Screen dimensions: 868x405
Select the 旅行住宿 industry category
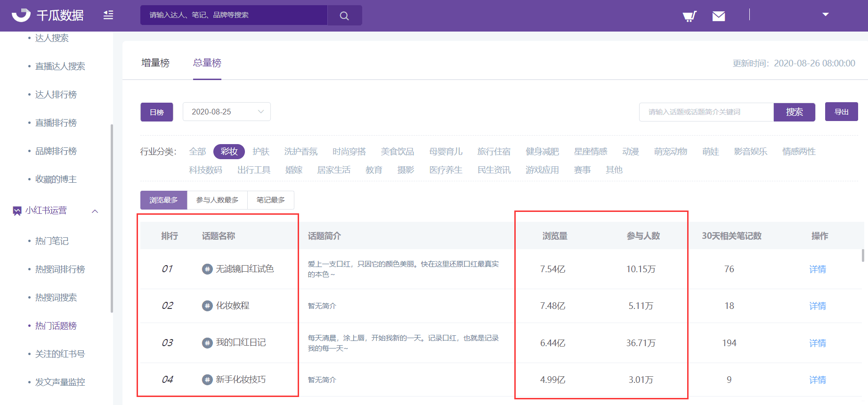coord(494,152)
